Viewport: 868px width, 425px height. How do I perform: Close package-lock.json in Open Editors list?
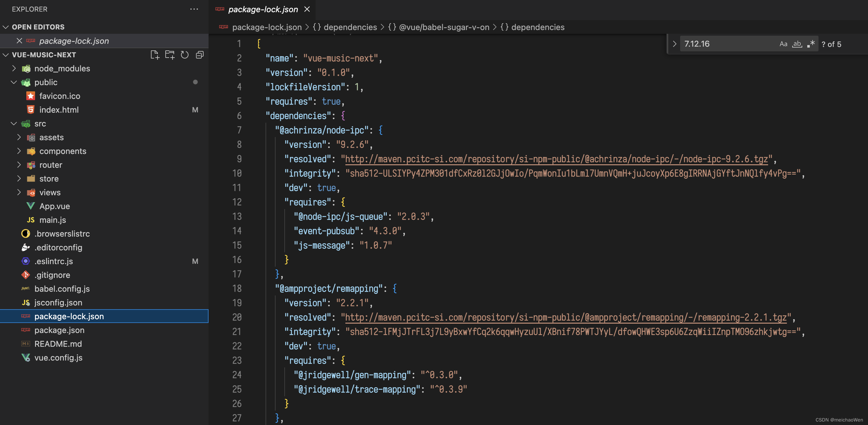19,41
